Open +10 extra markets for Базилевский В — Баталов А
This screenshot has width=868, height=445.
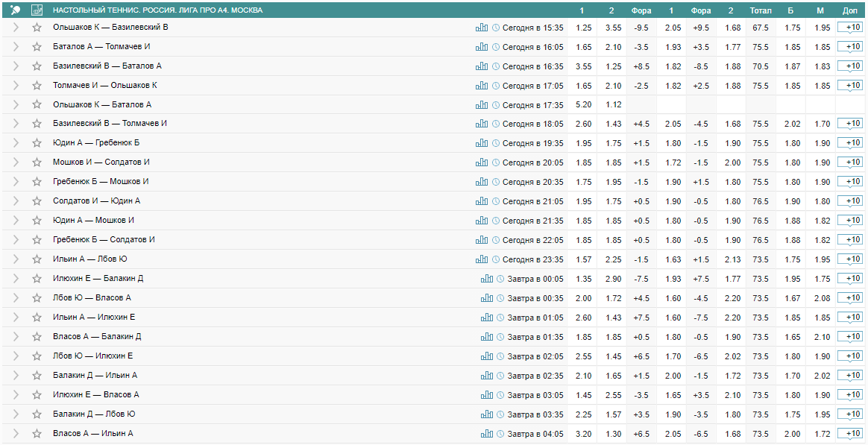tap(850, 66)
